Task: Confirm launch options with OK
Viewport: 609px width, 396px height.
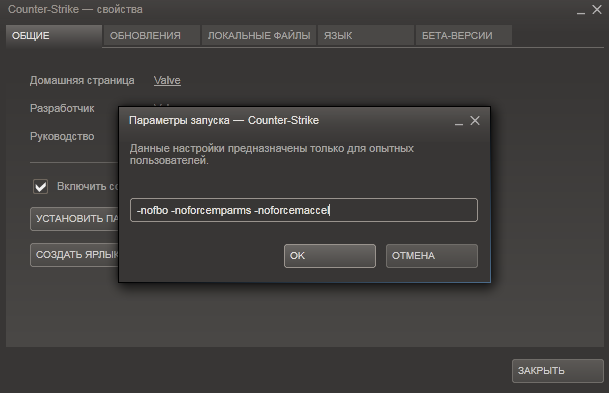Action: 330,256
